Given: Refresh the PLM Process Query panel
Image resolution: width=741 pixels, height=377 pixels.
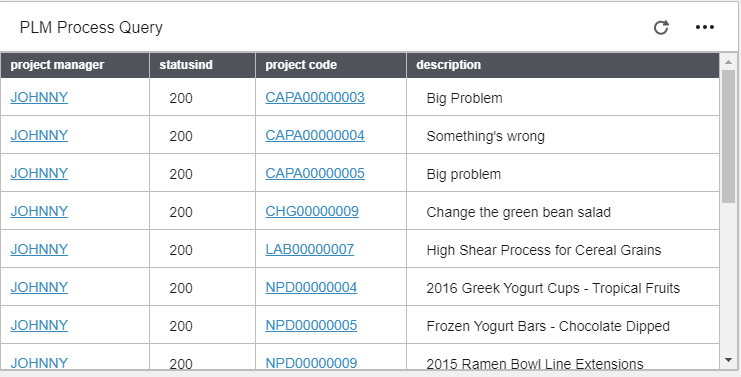Looking at the screenshot, I should point(661,27).
